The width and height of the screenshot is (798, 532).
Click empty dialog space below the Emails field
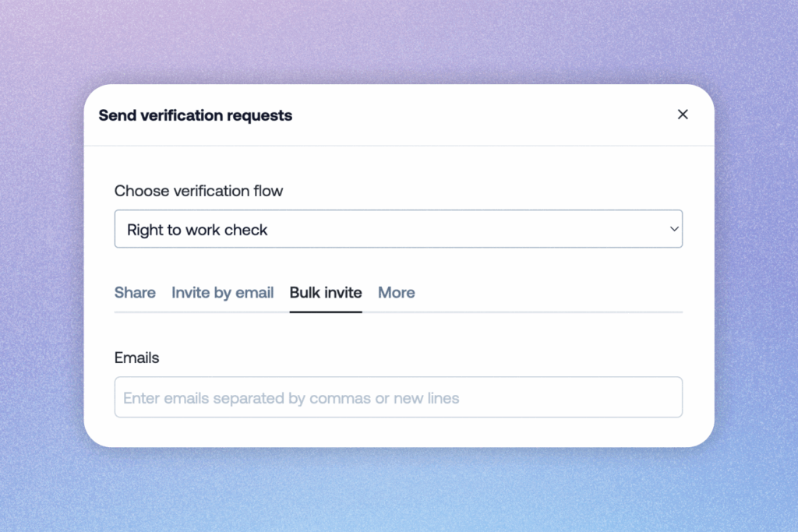(398, 432)
